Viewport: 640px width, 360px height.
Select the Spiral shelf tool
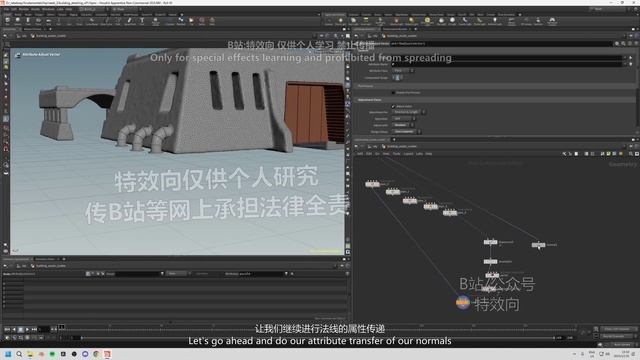click(202, 21)
